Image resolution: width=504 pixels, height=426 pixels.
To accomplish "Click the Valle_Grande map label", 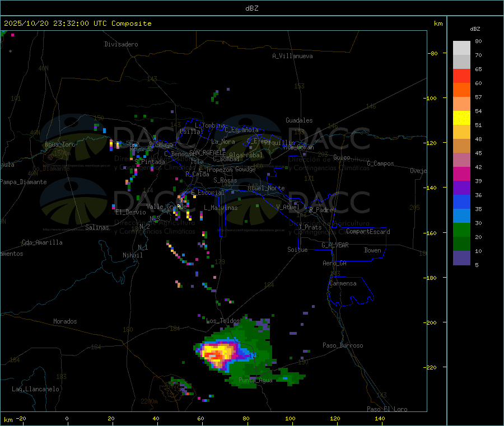I will click(166, 206).
